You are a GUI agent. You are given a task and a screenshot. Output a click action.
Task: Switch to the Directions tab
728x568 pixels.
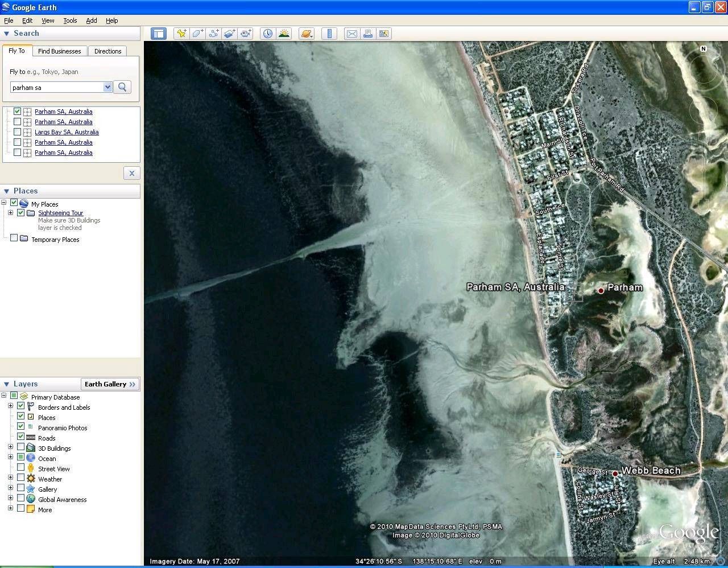point(107,51)
